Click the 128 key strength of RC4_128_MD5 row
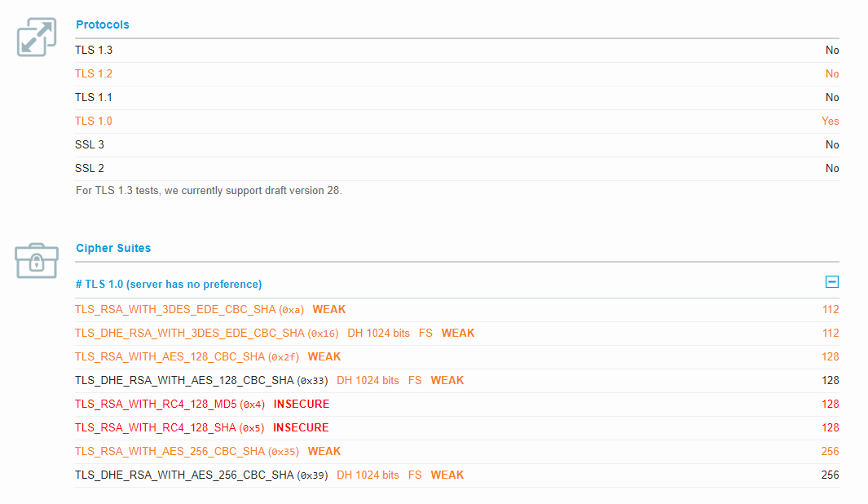The width and height of the screenshot is (868, 504). tap(830, 405)
